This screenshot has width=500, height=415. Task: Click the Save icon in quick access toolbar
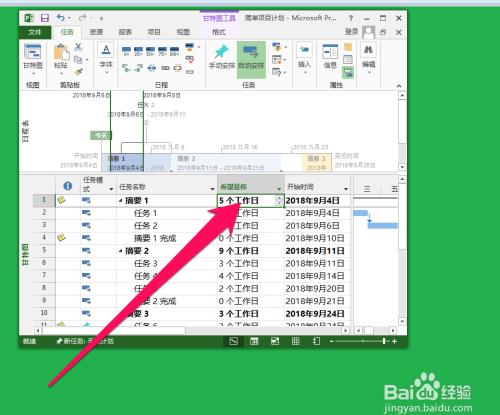click(x=44, y=18)
